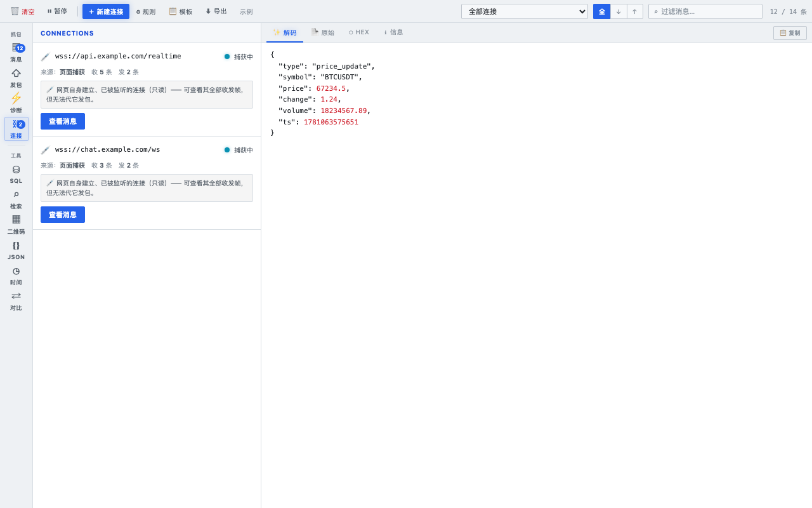Click the "price_update" type value
Image resolution: width=812 pixels, height=508 pixels.
point(341,66)
